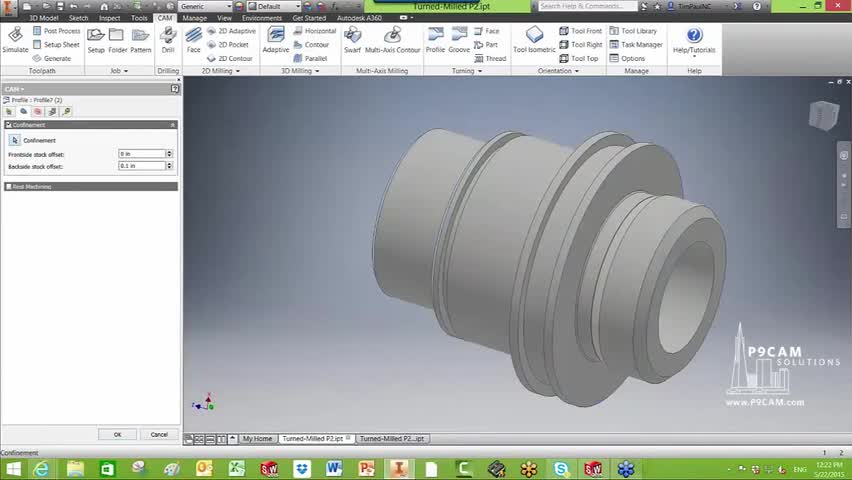Create a new Setup
The image size is (852, 480).
tap(96, 40)
